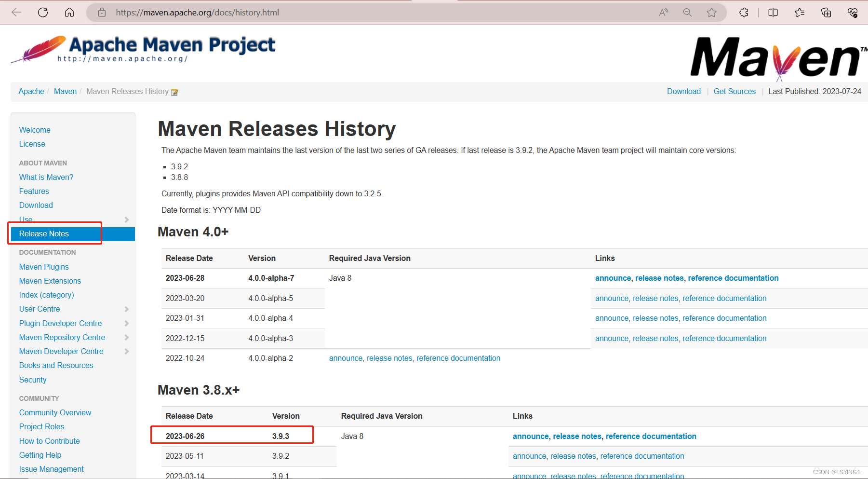Click the edit icon beside Maven Releases History
Screen dimensions: 868x479
(x=174, y=92)
